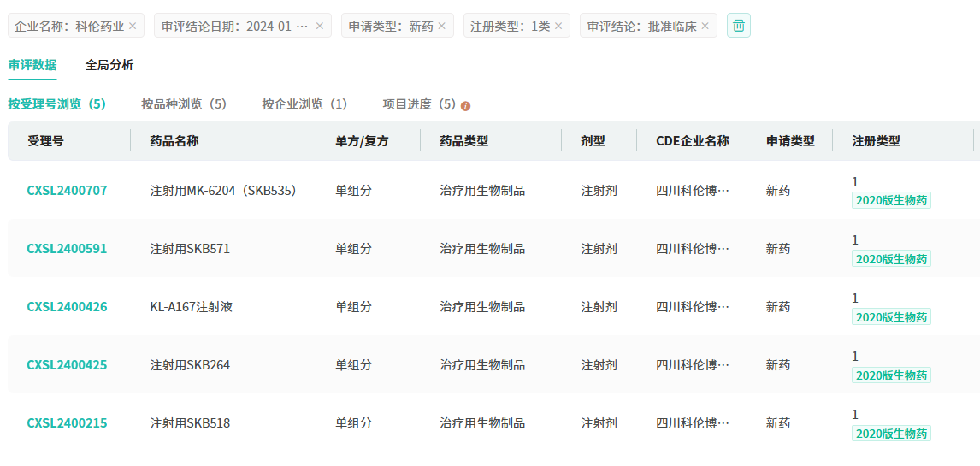Open acceptance number CXSL2400591
Viewport: 980px width, 466px height.
68,249
